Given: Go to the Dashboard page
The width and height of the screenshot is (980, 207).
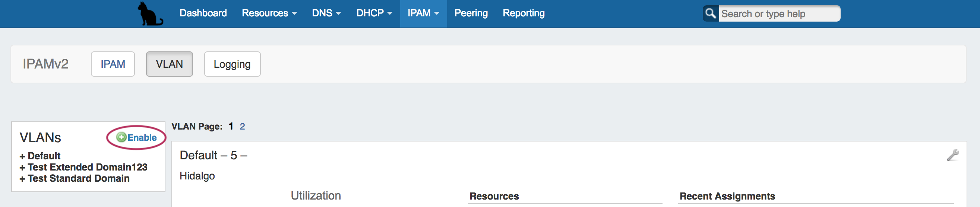Looking at the screenshot, I should pos(203,13).
